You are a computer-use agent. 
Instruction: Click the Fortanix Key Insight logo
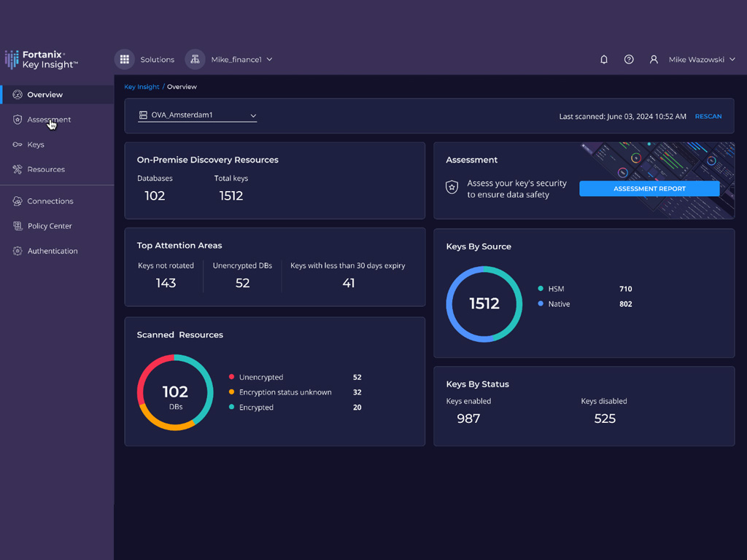pyautogui.click(x=41, y=60)
